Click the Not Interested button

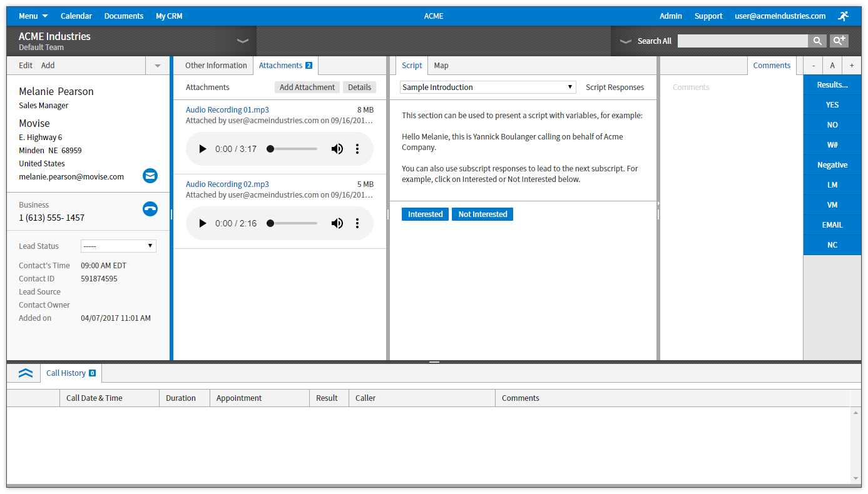coord(483,214)
